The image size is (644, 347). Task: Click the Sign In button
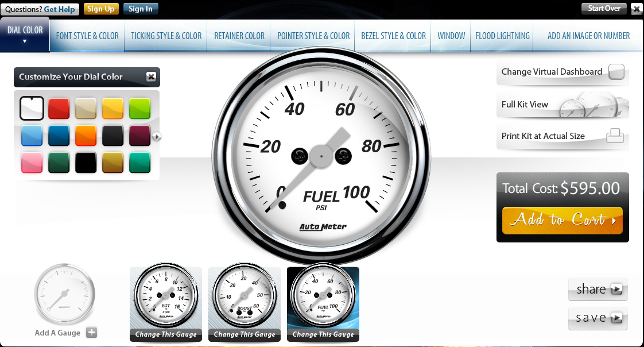point(141,9)
